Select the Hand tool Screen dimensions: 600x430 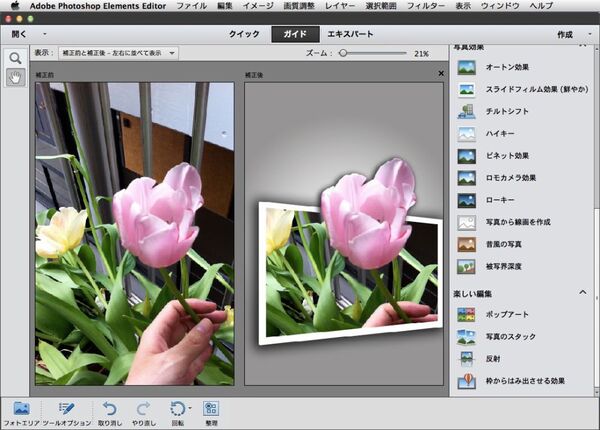coord(15,78)
